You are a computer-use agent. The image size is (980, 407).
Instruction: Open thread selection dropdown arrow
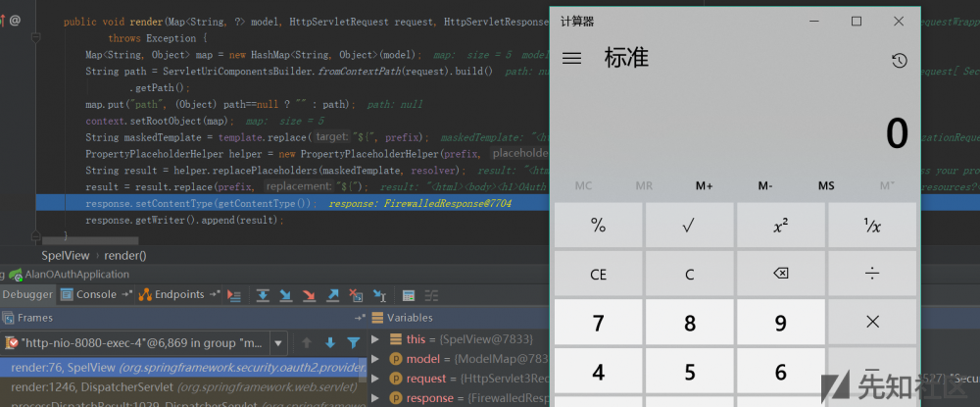tap(278, 342)
